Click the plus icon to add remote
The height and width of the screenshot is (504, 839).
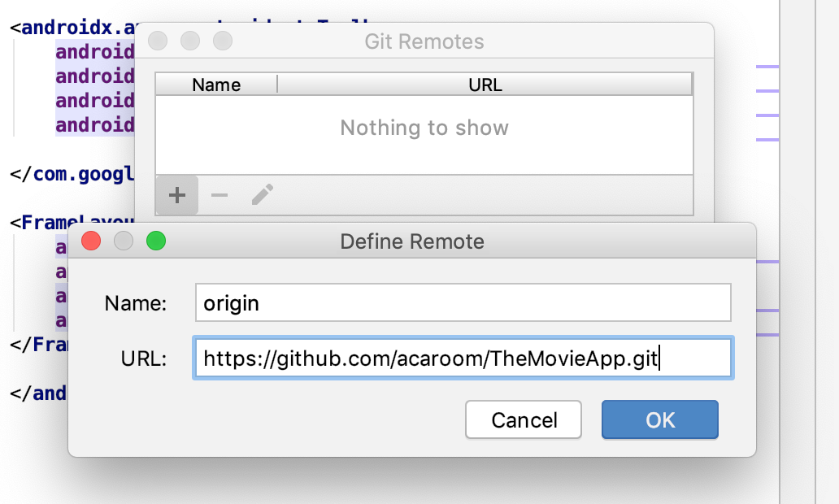pos(177,195)
